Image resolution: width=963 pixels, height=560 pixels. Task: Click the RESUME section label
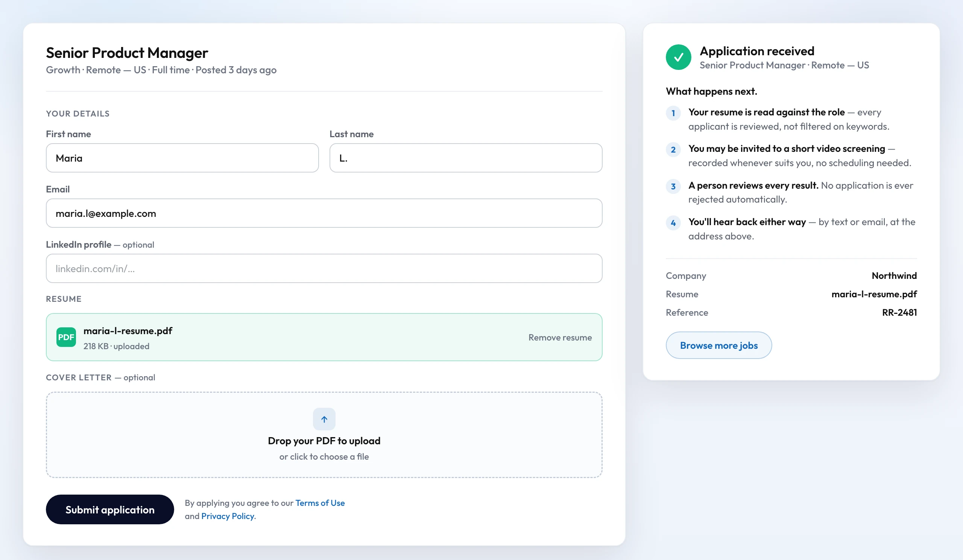point(64,299)
